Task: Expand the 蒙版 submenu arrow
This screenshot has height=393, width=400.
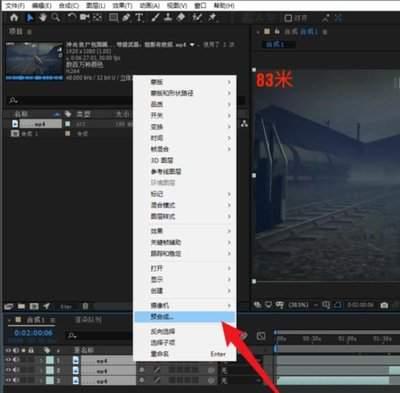Action: tap(229, 82)
